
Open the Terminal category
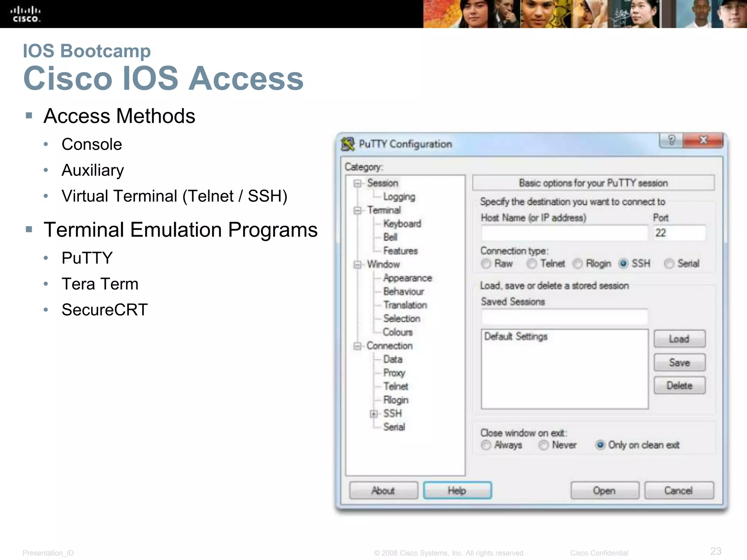[x=384, y=210]
